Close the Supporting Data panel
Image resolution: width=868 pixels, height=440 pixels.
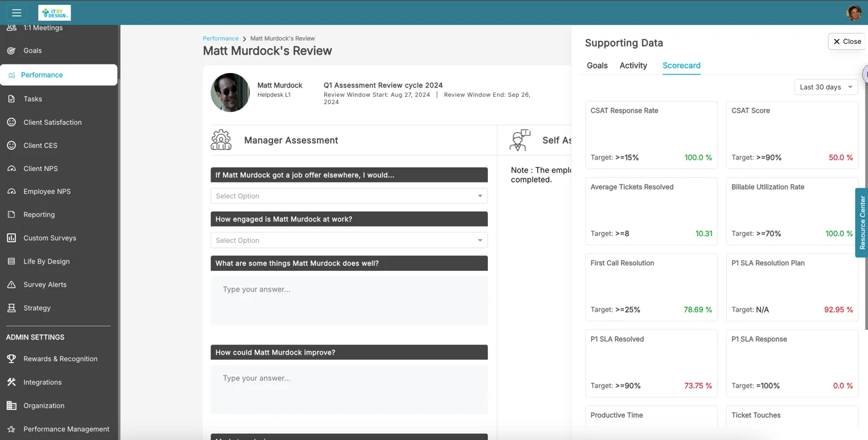(847, 41)
